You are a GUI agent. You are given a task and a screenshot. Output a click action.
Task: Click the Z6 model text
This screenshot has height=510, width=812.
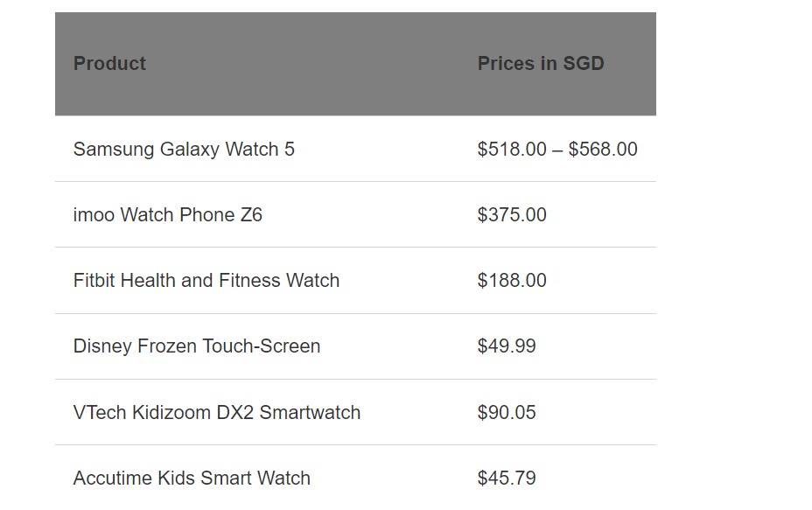click(x=251, y=215)
